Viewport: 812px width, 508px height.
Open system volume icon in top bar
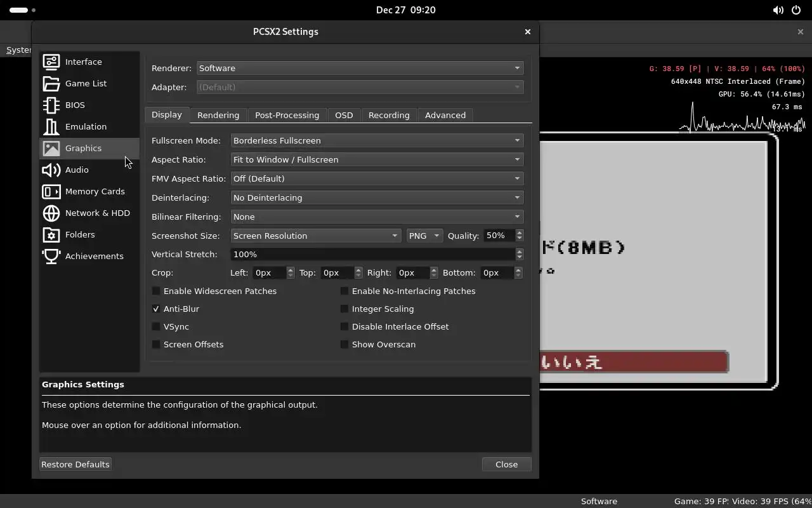[x=778, y=10]
